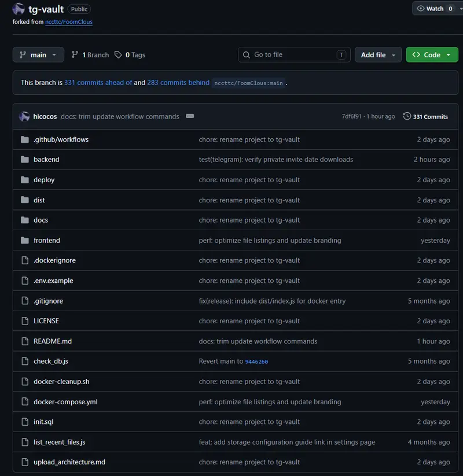
Task: Click the file icon beside LICENSE
Action: pyautogui.click(x=25, y=321)
